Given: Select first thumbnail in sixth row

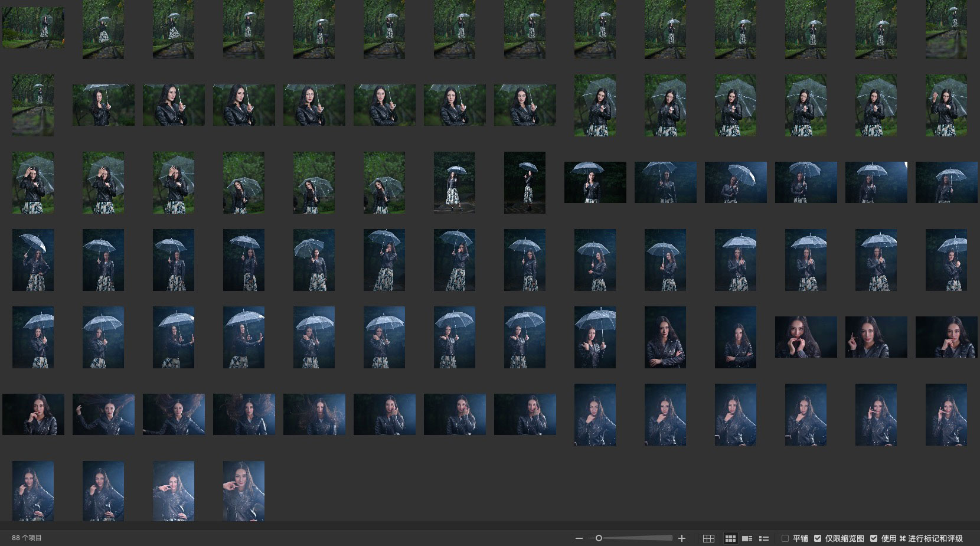Looking at the screenshot, I should (x=33, y=414).
